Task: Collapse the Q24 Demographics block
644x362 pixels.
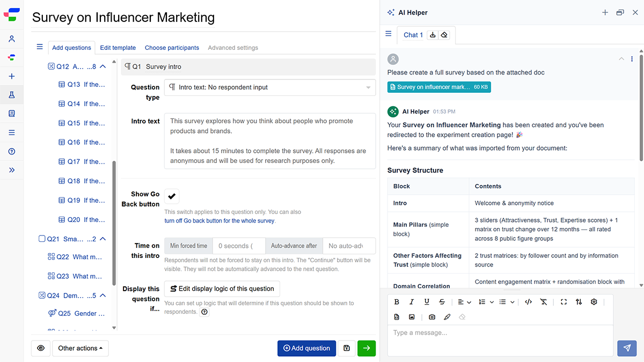Action: (x=103, y=295)
